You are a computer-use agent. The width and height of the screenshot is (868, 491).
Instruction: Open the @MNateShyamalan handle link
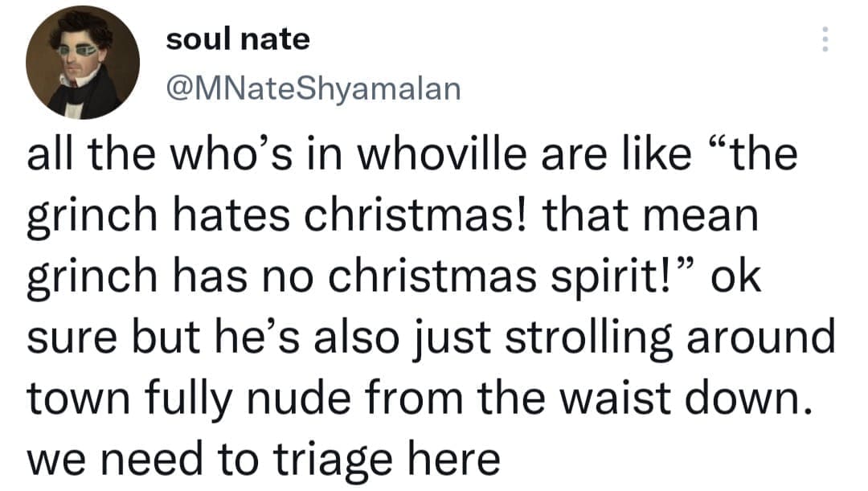pos(313,87)
